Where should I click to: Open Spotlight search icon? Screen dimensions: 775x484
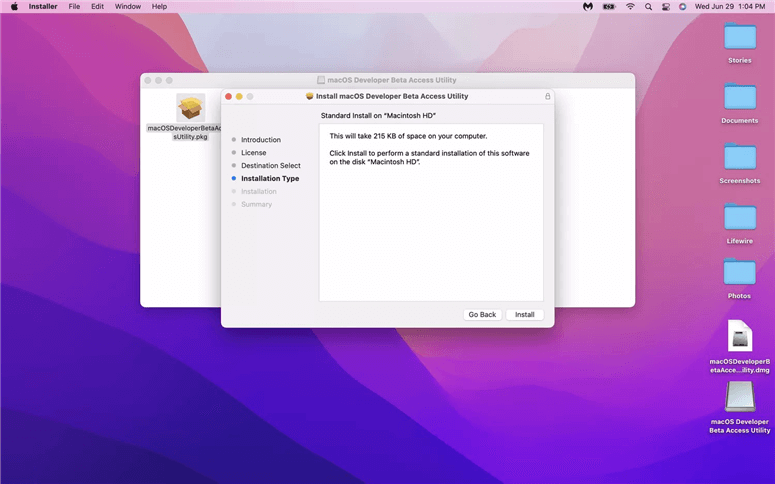[648, 6]
